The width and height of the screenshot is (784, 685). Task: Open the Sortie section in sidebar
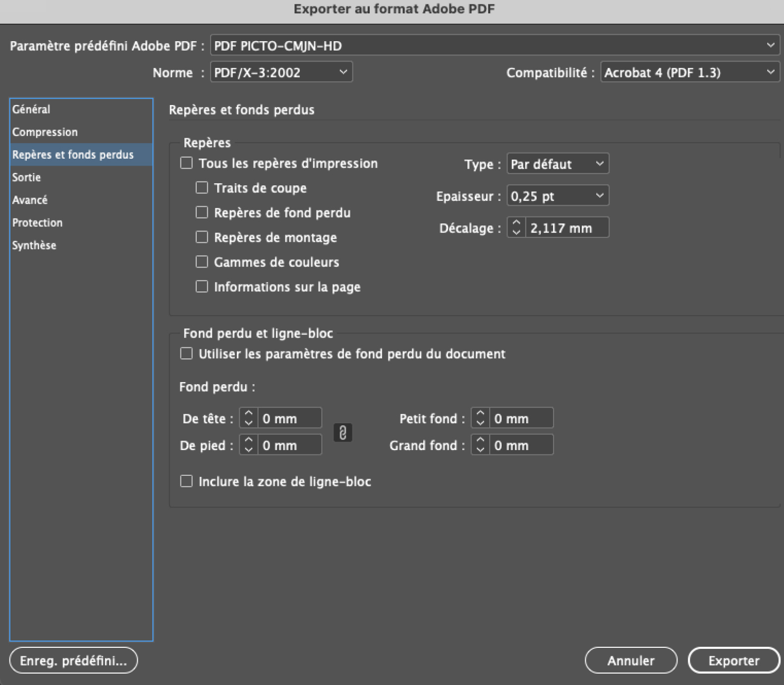[x=27, y=177]
